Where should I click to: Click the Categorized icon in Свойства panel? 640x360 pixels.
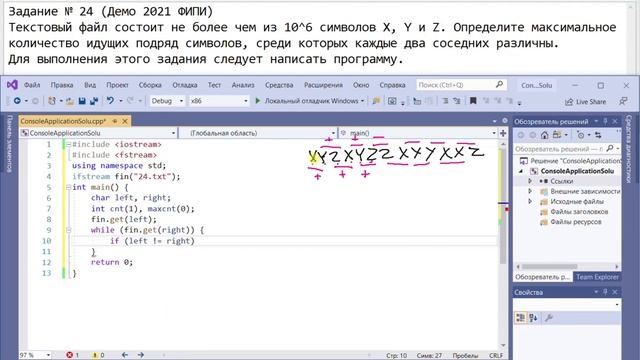tap(520, 318)
